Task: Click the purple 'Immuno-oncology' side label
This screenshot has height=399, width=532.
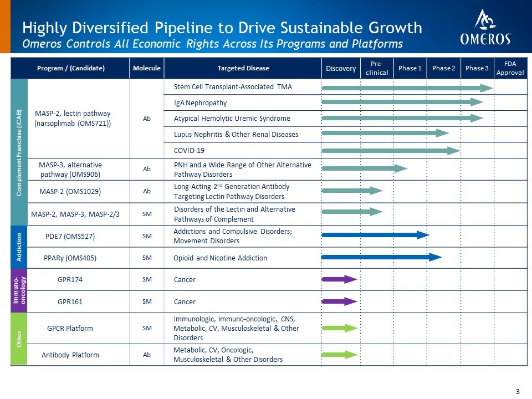Action: tap(19, 291)
